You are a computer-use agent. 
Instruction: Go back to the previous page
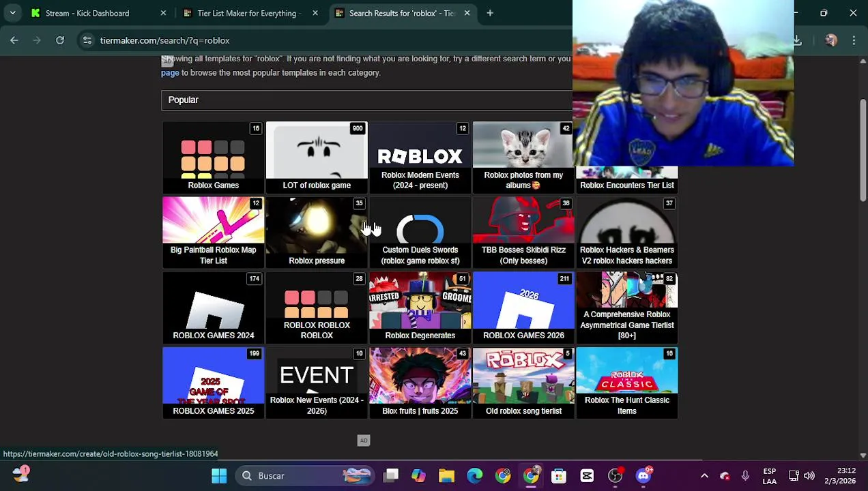pos(14,40)
